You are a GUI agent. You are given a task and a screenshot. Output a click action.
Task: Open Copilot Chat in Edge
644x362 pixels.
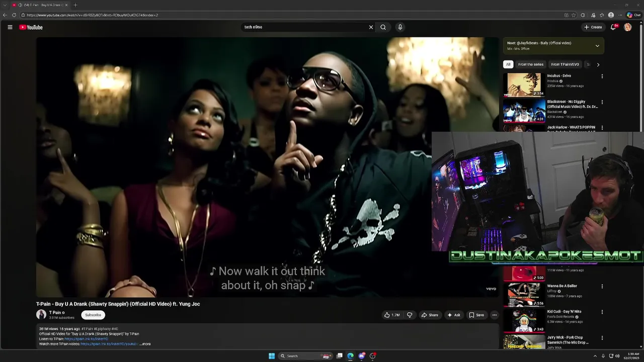(633, 15)
